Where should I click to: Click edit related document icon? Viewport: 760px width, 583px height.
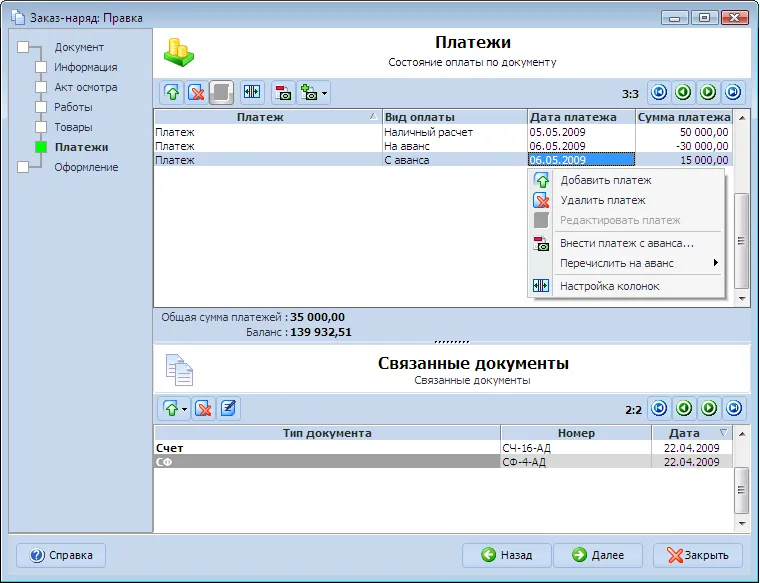point(228,409)
